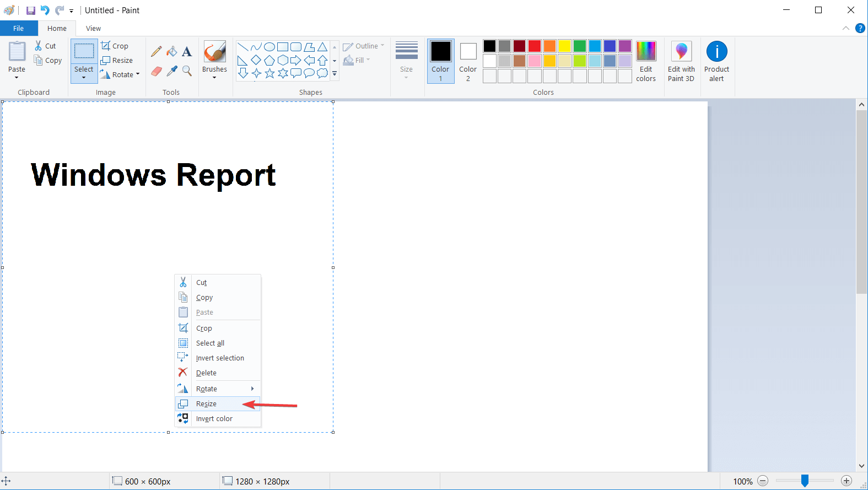The image size is (868, 490).
Task: Select the Line shape
Action: [243, 47]
